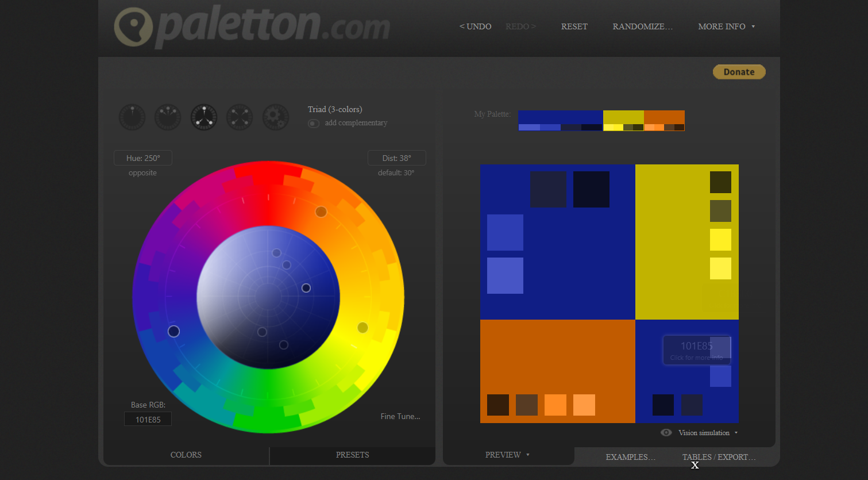Open the EXAMPLES tab
The image size is (868, 480).
[630, 457]
